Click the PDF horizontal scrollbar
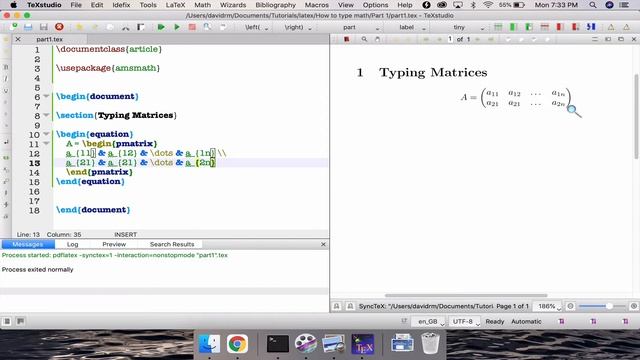640x360 pixels. pyautogui.click(x=466, y=295)
